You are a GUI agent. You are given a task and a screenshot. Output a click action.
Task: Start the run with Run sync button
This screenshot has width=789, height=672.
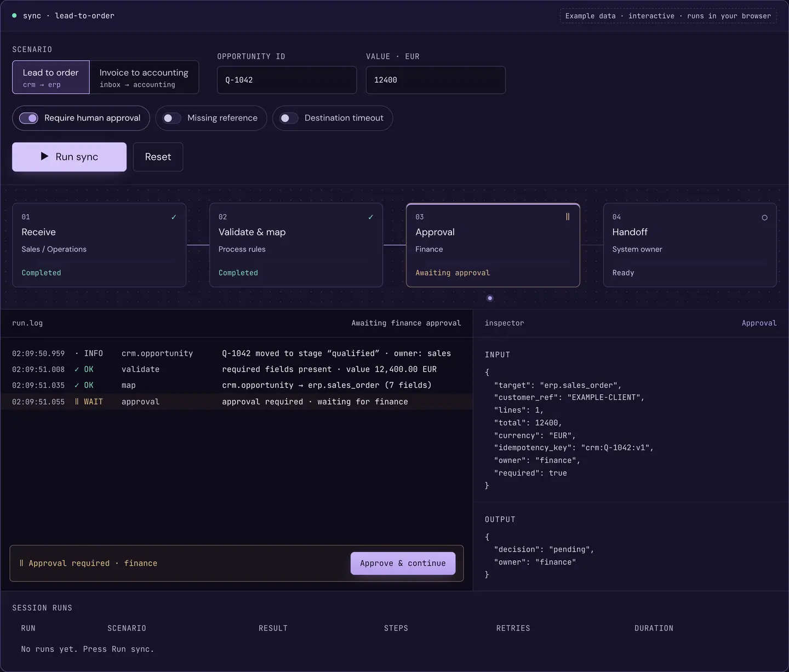click(x=70, y=157)
